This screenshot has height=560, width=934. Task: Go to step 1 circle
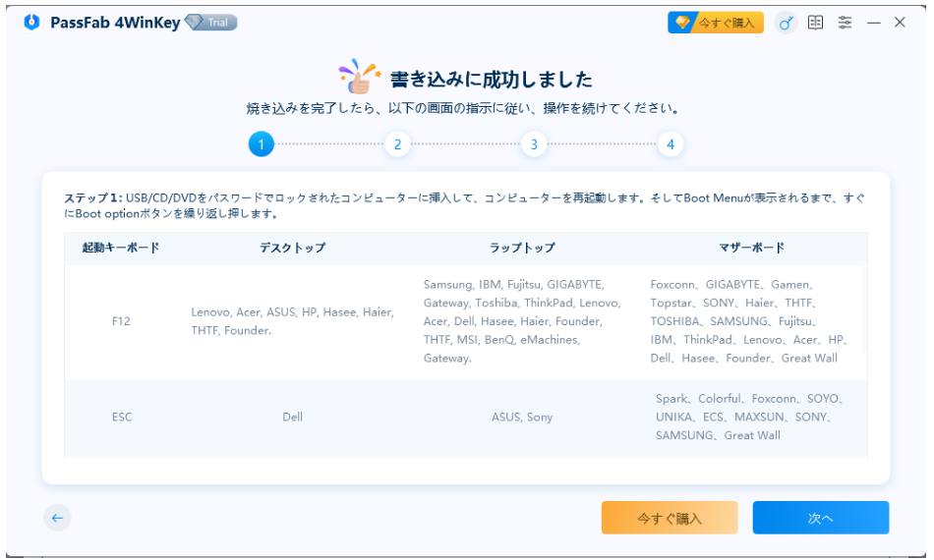tap(261, 144)
